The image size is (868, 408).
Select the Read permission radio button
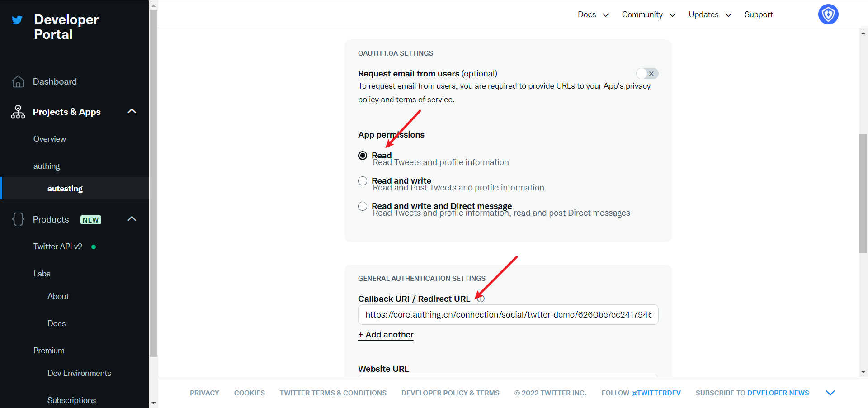363,156
